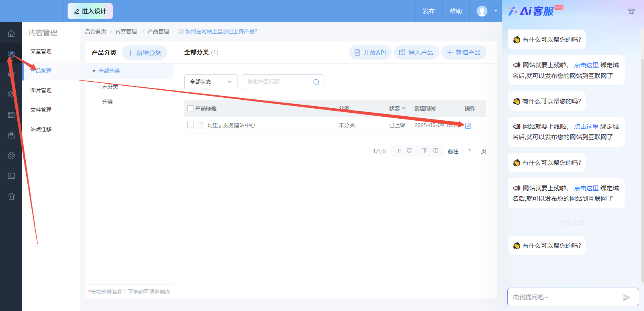
Task: Click the 新增分类 button
Action: point(144,53)
